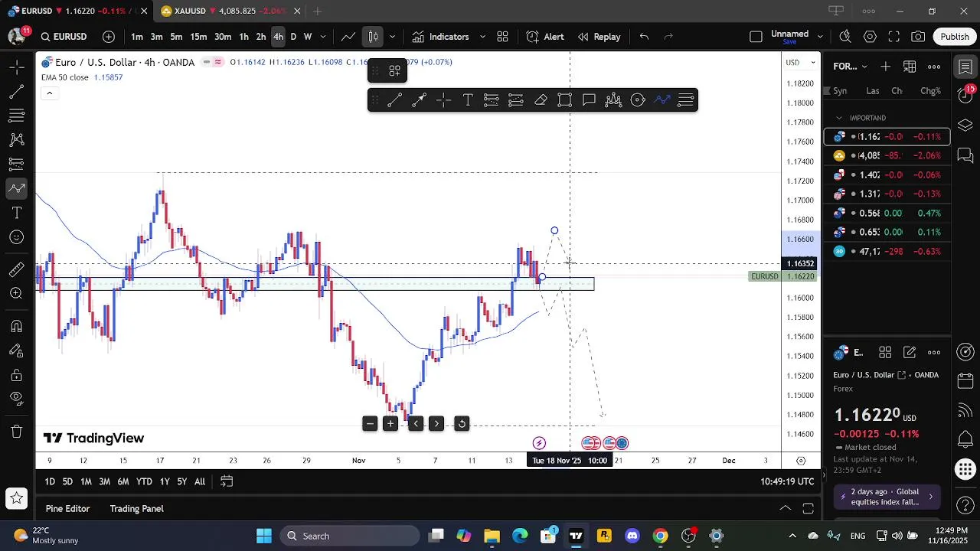
Task: Switch to the 15m timeframe
Action: point(198,37)
